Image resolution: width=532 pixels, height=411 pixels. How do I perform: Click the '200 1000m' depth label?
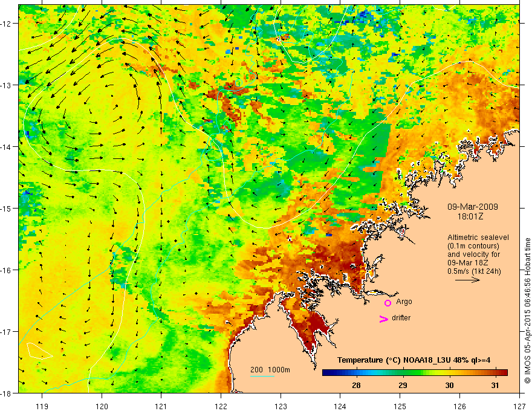[270, 370]
